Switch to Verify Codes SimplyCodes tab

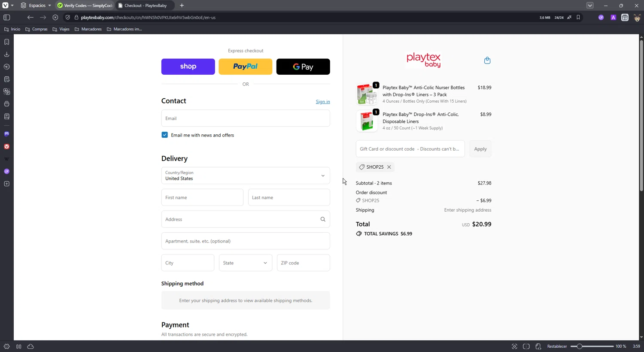click(85, 6)
